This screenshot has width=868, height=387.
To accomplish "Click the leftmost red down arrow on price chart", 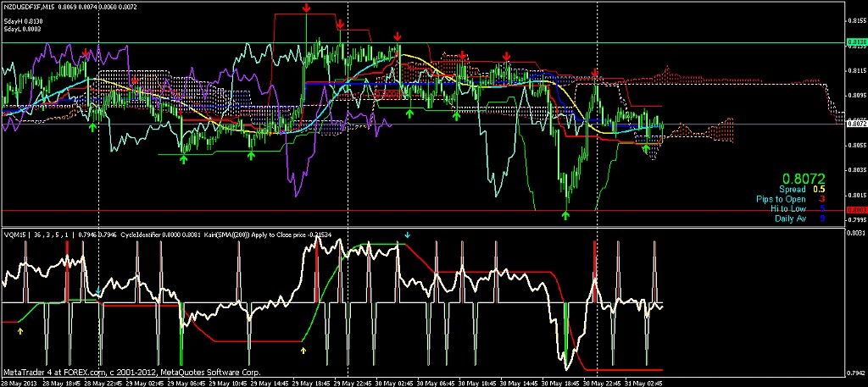I will pyautogui.click(x=85, y=53).
